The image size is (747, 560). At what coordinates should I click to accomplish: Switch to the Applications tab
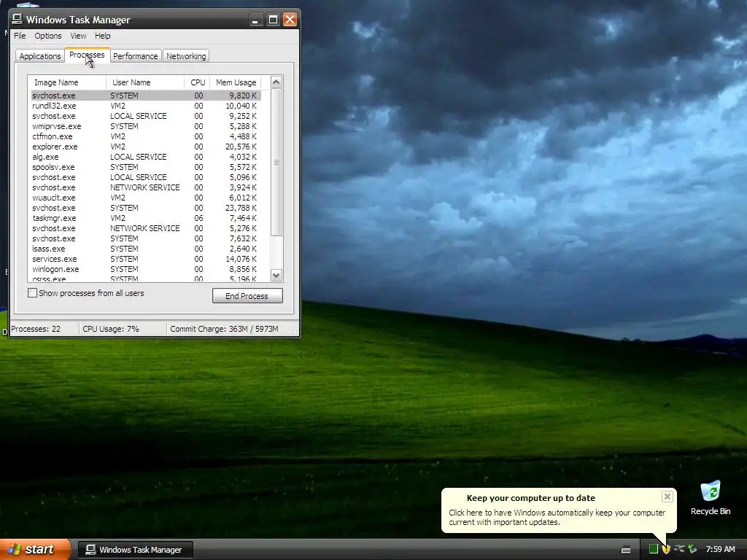(40, 56)
